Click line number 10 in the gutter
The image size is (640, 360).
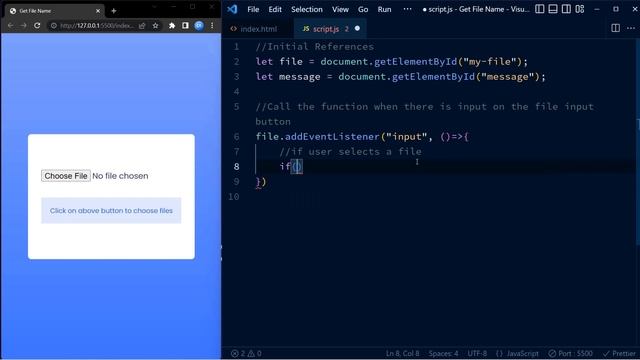(234, 197)
